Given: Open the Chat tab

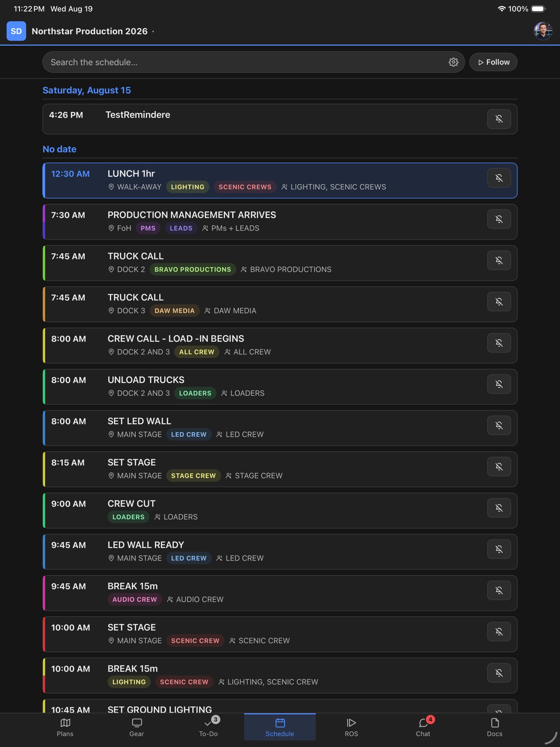Looking at the screenshot, I should click(x=423, y=727).
